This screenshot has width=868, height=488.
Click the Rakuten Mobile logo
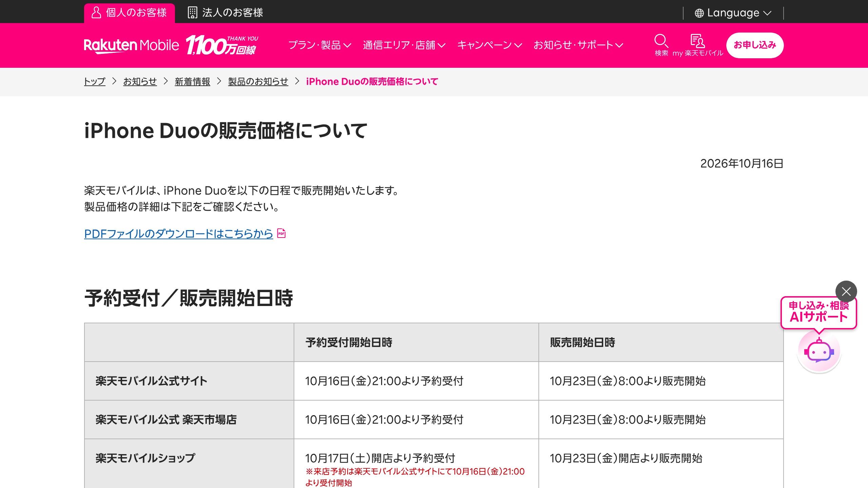131,45
